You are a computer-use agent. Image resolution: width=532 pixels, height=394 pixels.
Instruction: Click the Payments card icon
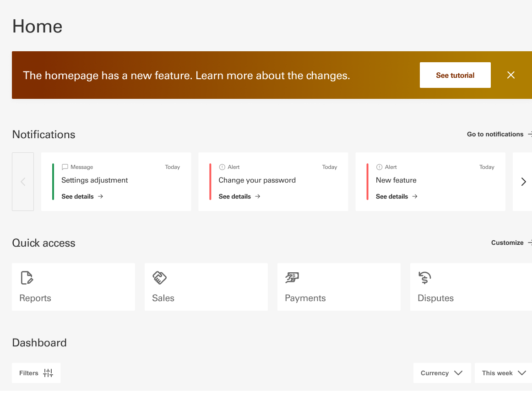292,278
